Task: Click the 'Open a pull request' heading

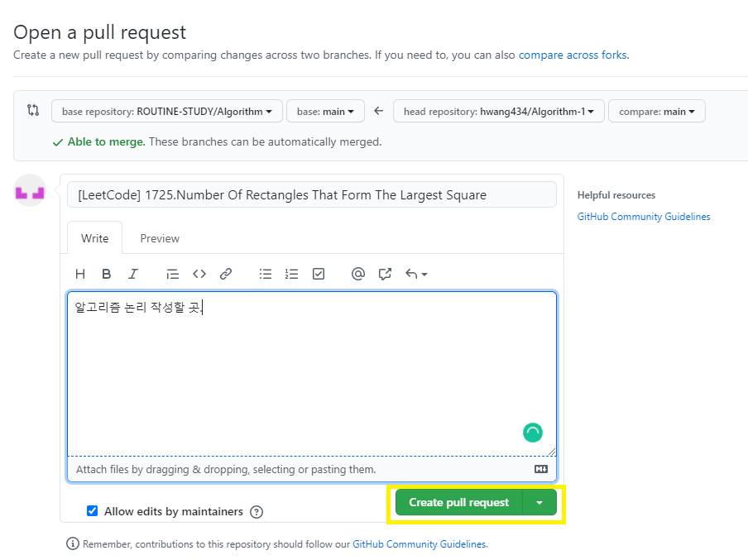Action: click(x=99, y=32)
